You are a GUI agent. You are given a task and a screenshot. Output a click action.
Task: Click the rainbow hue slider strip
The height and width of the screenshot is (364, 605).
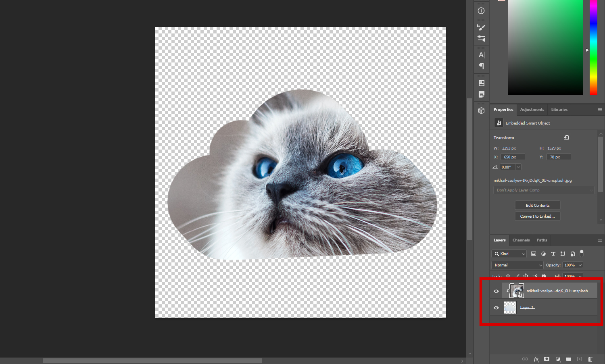(593, 47)
